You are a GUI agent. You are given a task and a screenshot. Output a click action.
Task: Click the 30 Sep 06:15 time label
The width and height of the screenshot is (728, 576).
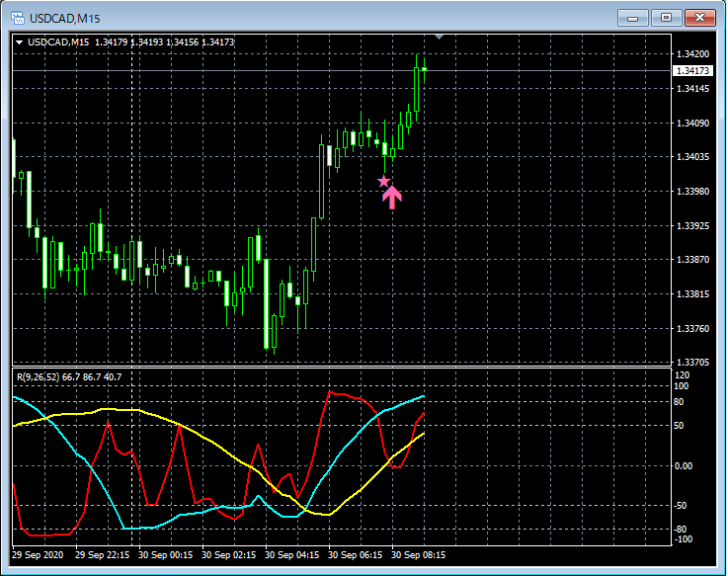point(356,555)
